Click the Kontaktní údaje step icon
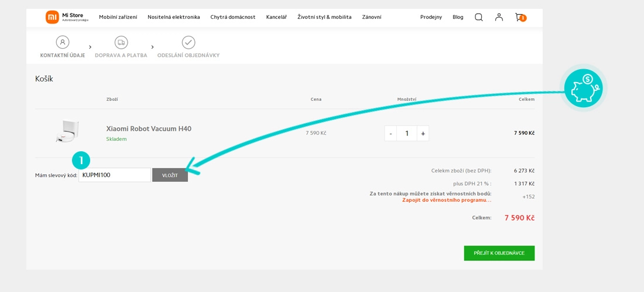The height and width of the screenshot is (292, 644). [x=63, y=42]
